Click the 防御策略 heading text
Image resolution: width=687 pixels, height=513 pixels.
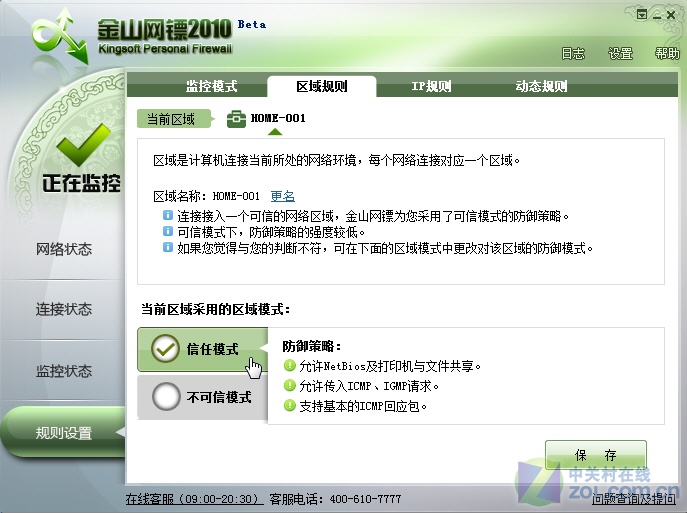[312, 346]
